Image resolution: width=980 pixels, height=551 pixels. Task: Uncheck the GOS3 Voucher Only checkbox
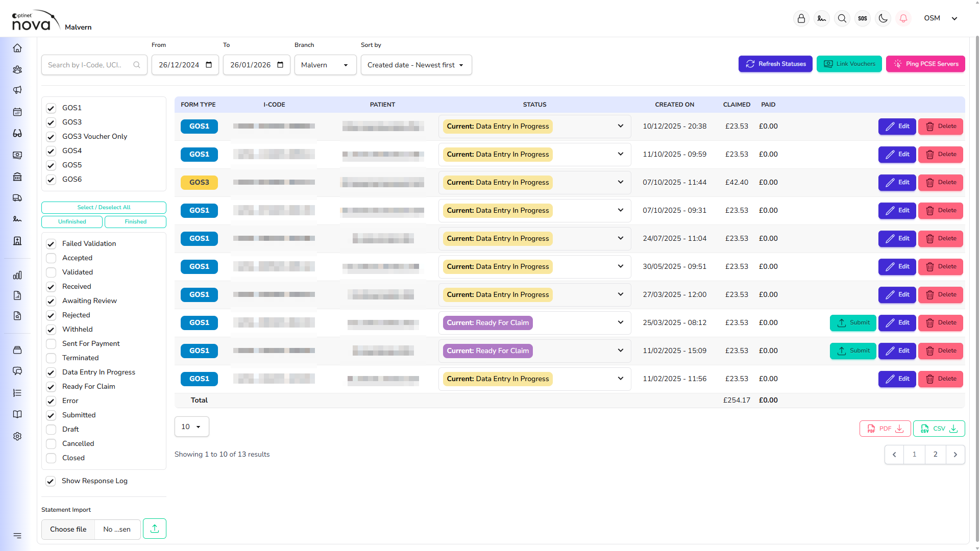point(51,137)
